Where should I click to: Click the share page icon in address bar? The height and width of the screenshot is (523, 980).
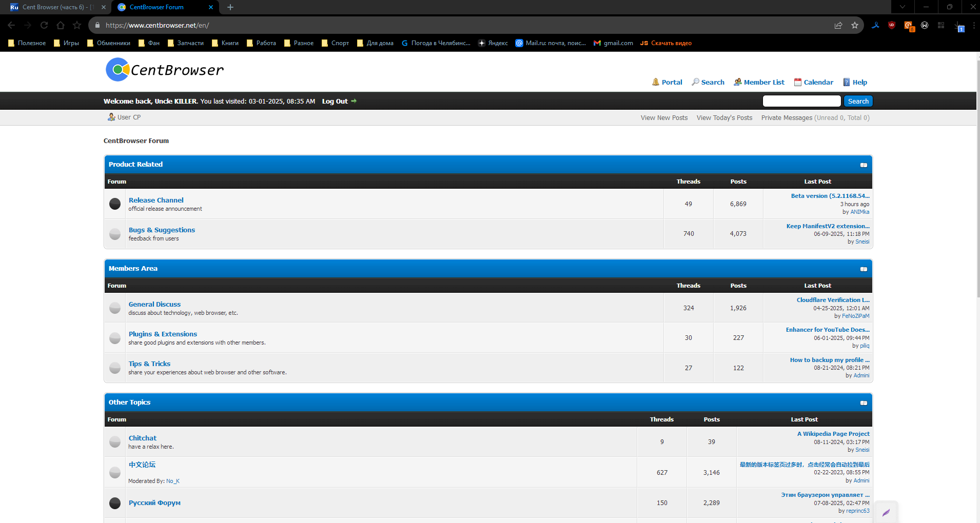click(x=838, y=25)
